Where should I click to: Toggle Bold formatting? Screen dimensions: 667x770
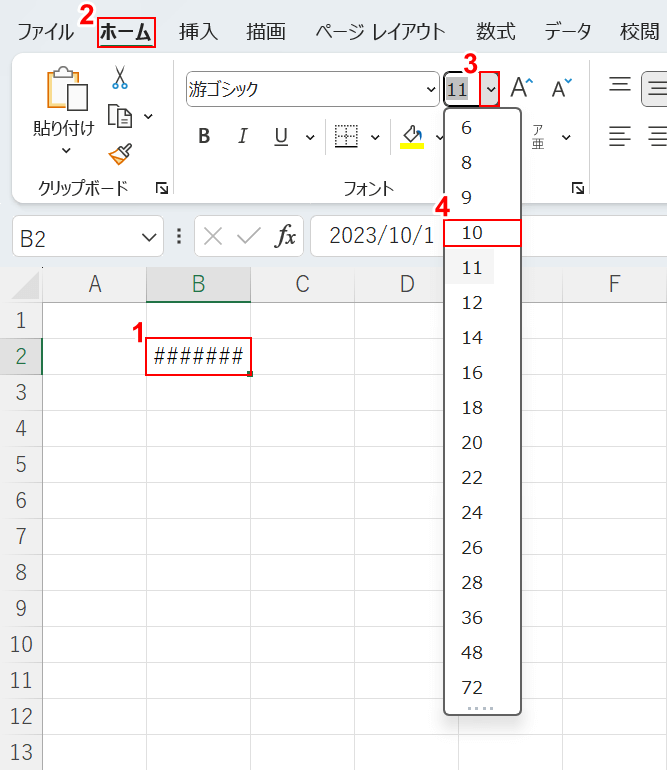pos(204,136)
